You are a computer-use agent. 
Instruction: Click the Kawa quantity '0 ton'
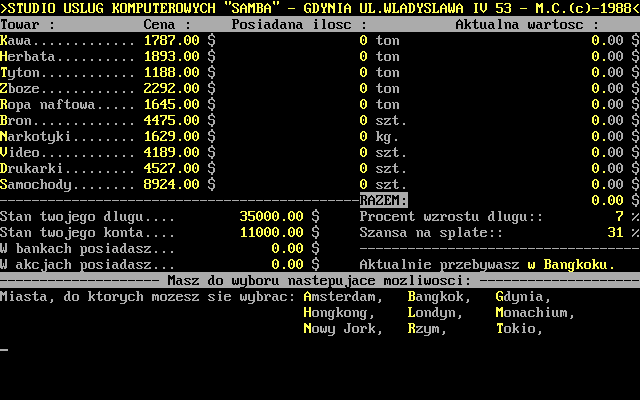tap(379, 40)
